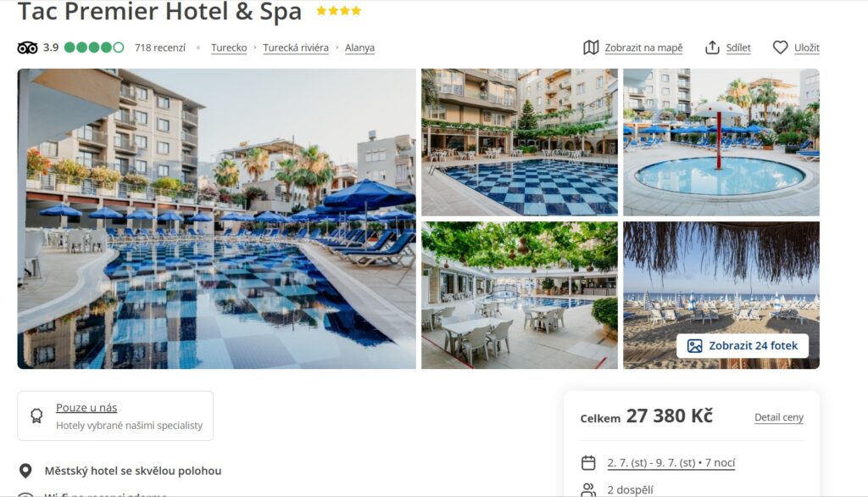
Task: Click the share upload icon
Action: (712, 47)
